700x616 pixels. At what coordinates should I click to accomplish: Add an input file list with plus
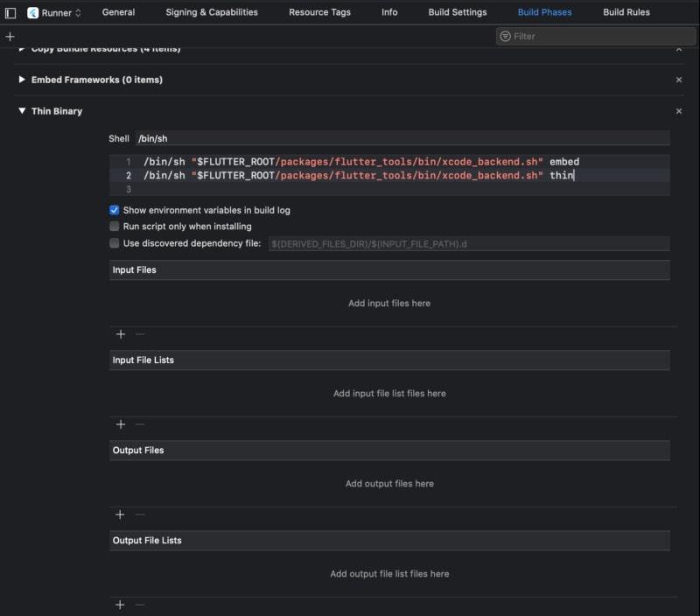[x=121, y=424]
